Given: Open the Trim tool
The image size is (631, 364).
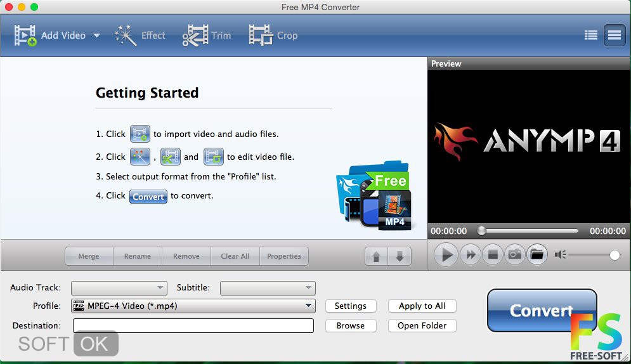Looking at the screenshot, I should [207, 36].
